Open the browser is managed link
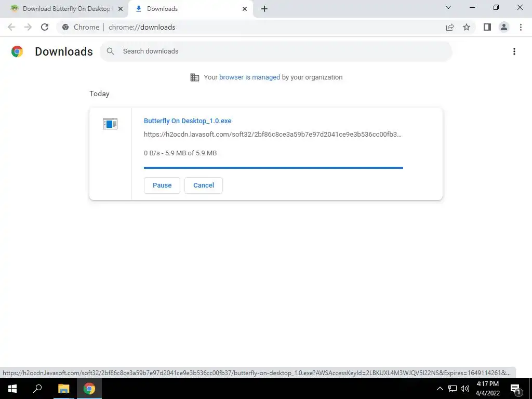The width and height of the screenshot is (532, 399). 250,77
